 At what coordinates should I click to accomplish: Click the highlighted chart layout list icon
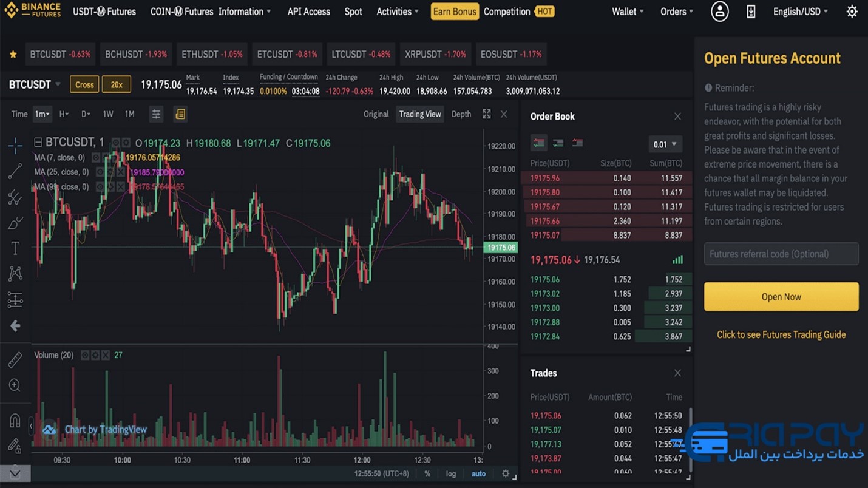coord(180,114)
